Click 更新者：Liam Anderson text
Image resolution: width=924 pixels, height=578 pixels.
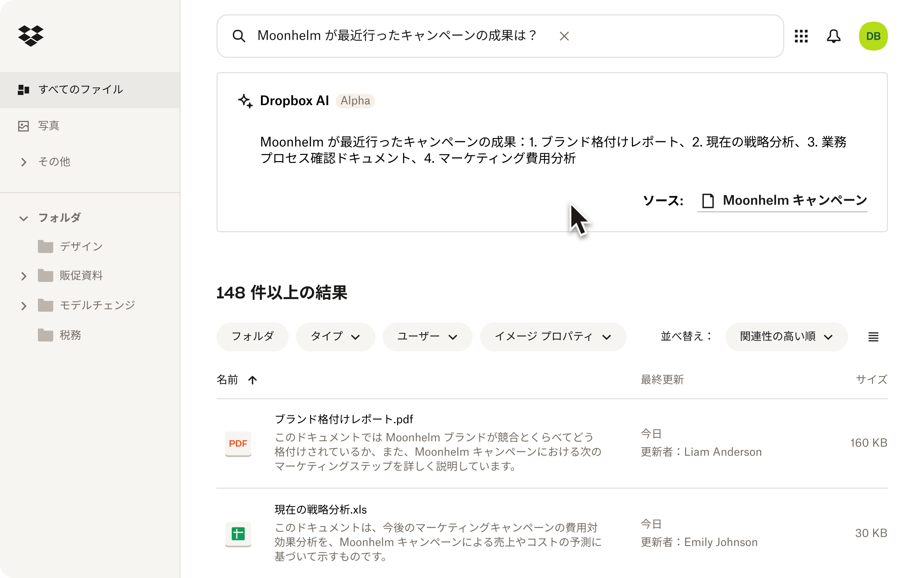click(x=701, y=452)
